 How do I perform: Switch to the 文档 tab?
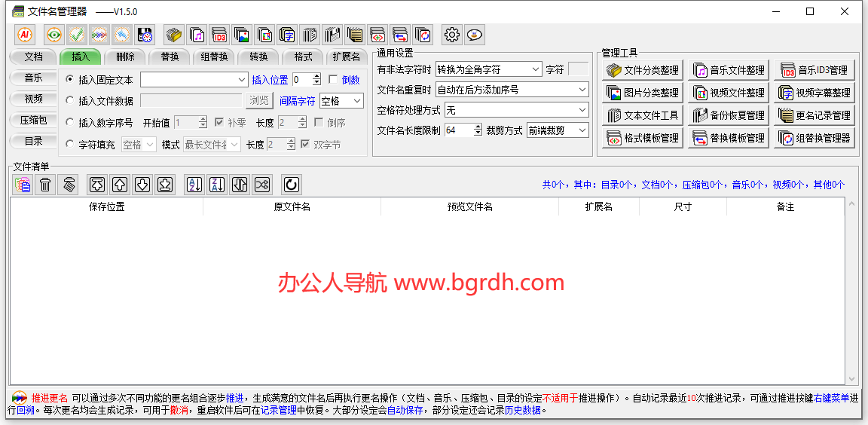click(34, 57)
